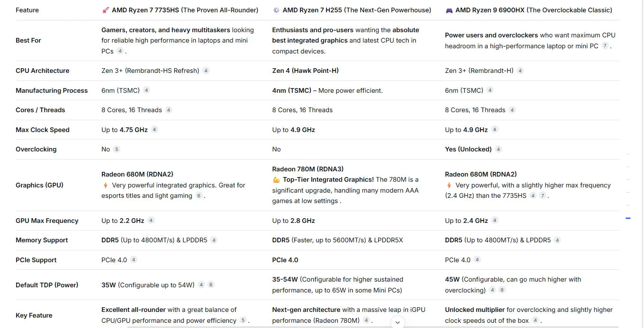The image size is (644, 328).
Task: Click the flexed-arm emoji before Top-Tier Integrated Graphics
Action: [x=276, y=180]
